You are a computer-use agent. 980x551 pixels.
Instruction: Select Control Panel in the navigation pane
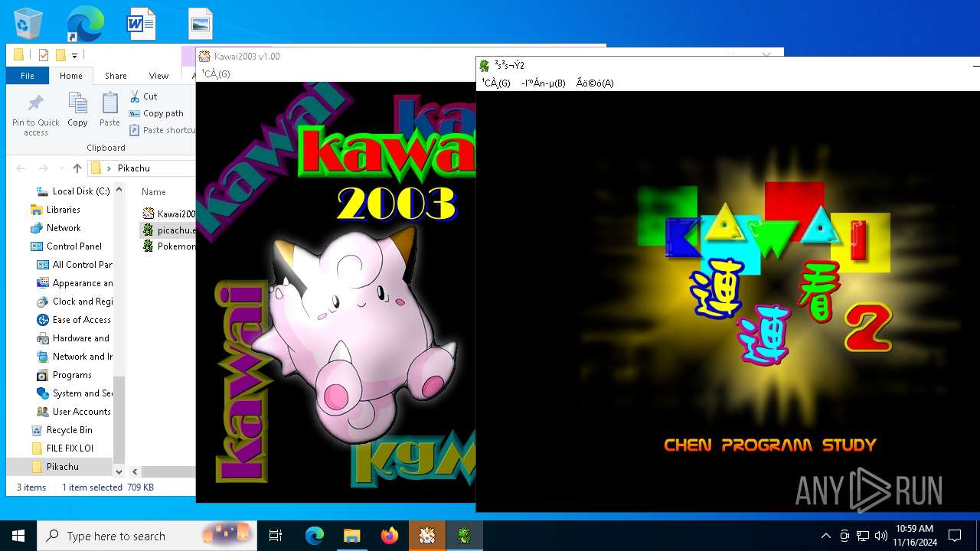tap(66, 246)
